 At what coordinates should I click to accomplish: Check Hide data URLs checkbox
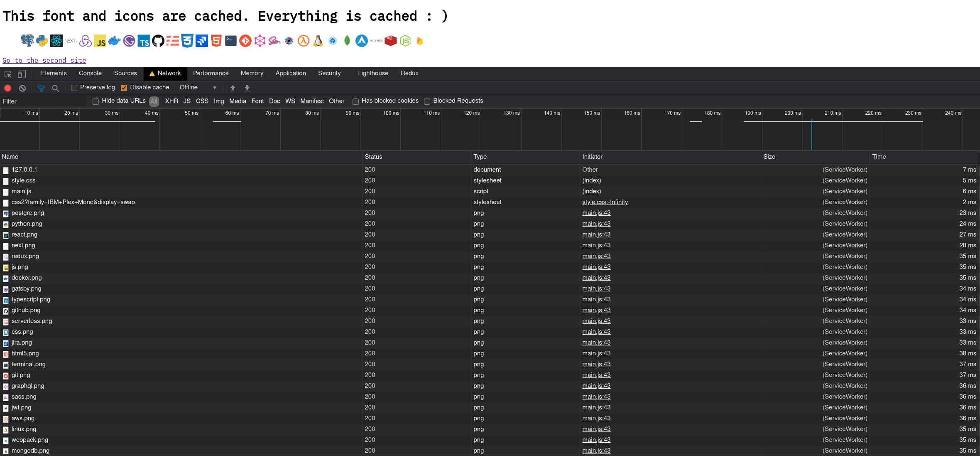pos(96,101)
